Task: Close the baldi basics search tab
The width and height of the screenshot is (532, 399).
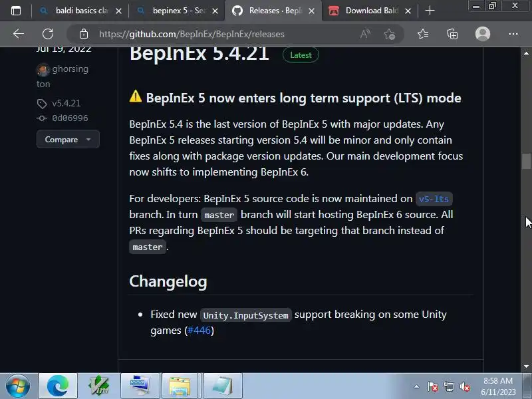Action: coord(118,11)
